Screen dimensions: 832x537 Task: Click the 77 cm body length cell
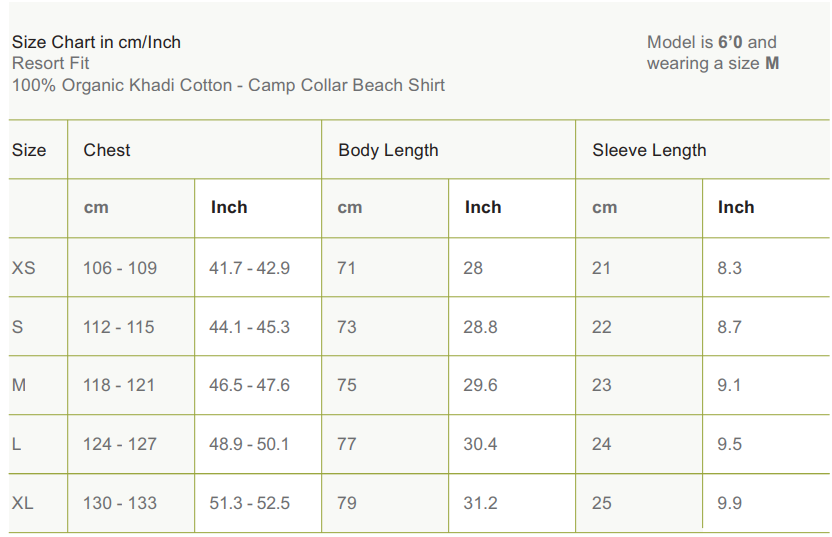point(347,444)
